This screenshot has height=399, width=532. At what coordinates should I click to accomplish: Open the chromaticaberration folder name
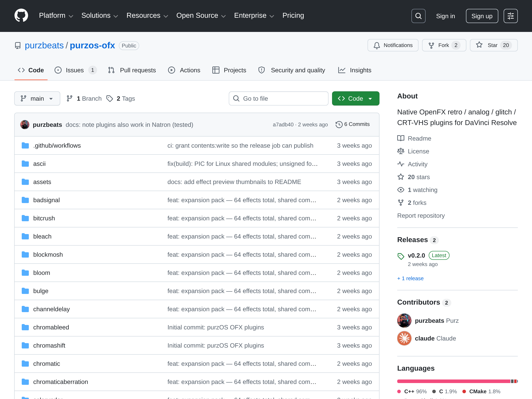tap(61, 382)
